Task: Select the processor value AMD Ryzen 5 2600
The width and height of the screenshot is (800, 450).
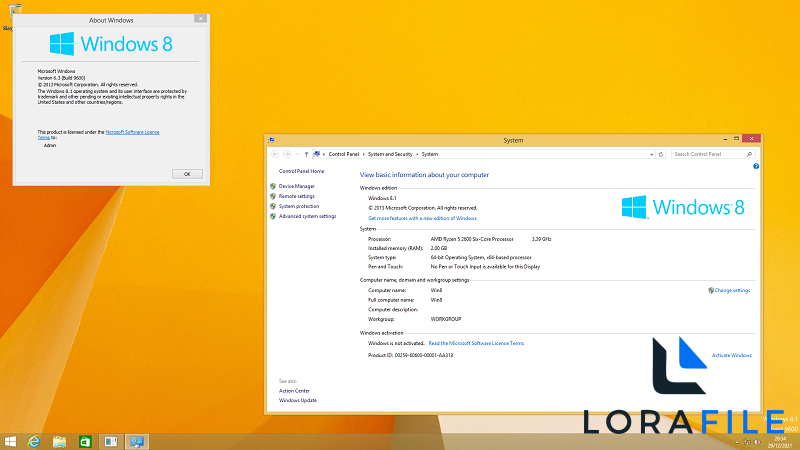Action: click(x=472, y=239)
